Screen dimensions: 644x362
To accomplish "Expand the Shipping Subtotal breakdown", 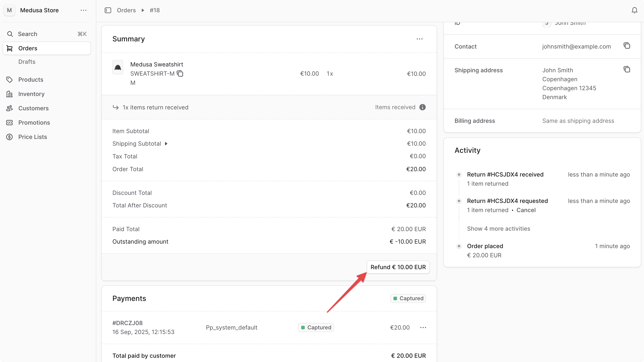I will pos(166,144).
